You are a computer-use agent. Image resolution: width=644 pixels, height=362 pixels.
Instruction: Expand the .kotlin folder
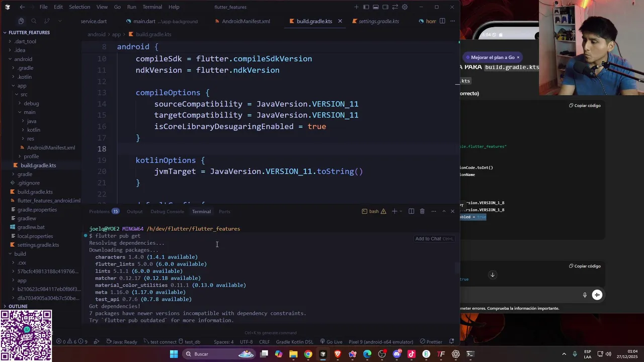click(x=25, y=77)
